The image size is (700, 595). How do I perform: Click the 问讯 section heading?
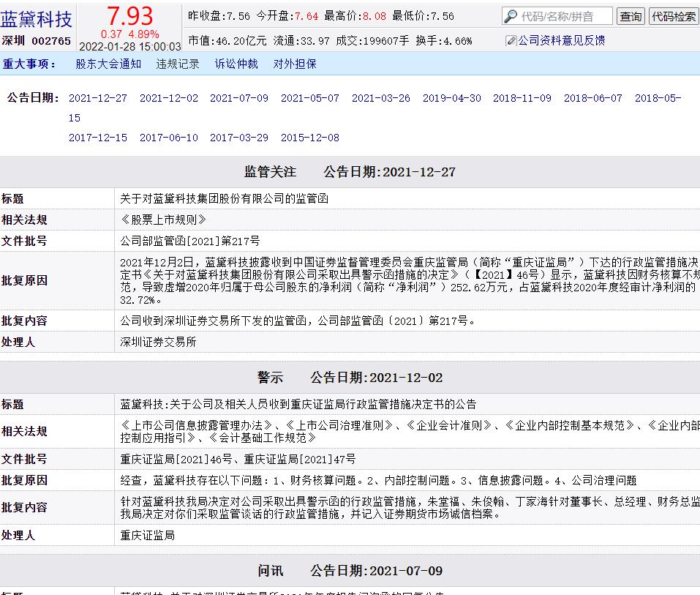coord(270,570)
